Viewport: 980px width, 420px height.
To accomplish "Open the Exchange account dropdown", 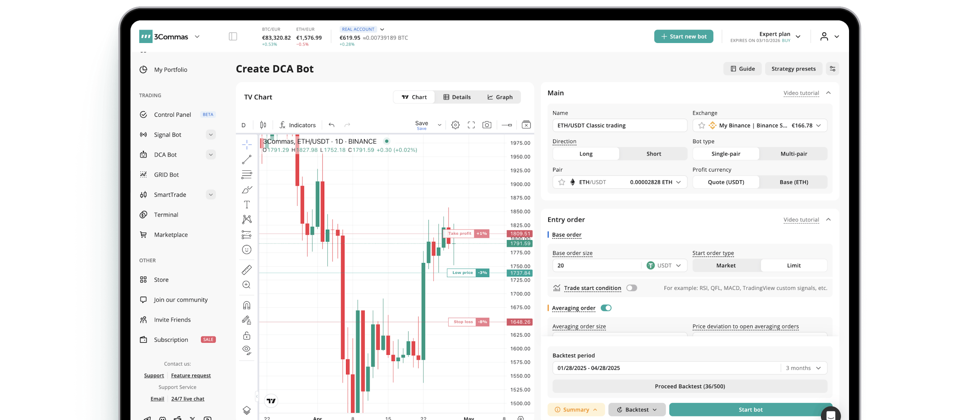I will coord(759,126).
